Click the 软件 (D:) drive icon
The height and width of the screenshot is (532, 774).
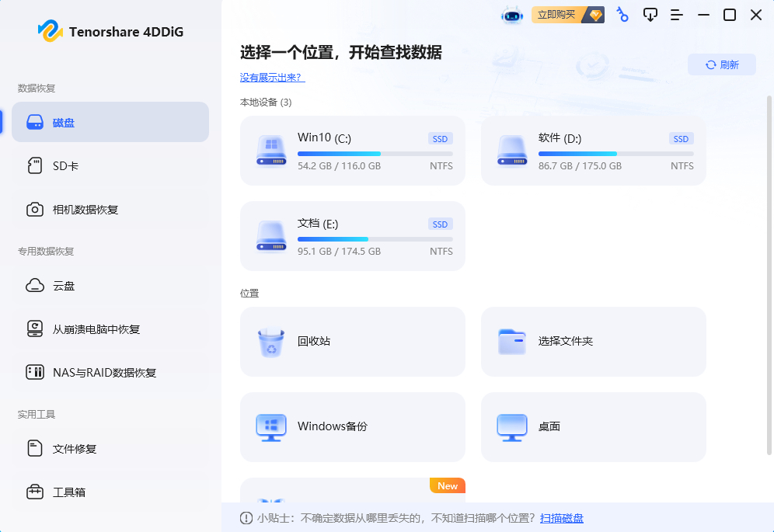tap(512, 151)
